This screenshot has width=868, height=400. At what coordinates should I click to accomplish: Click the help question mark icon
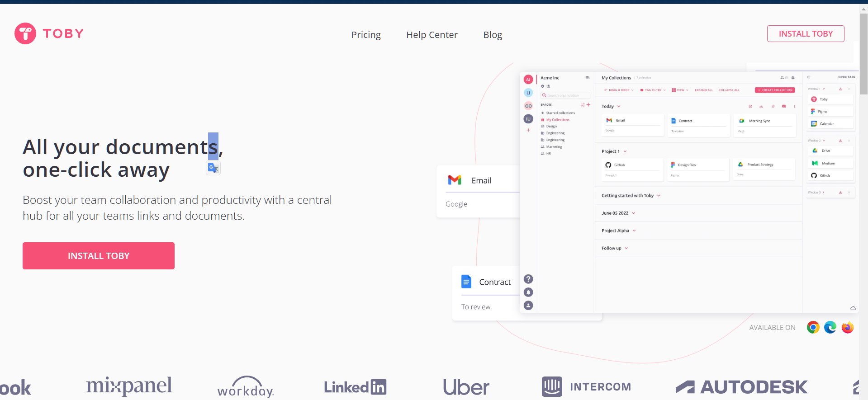[528, 279]
